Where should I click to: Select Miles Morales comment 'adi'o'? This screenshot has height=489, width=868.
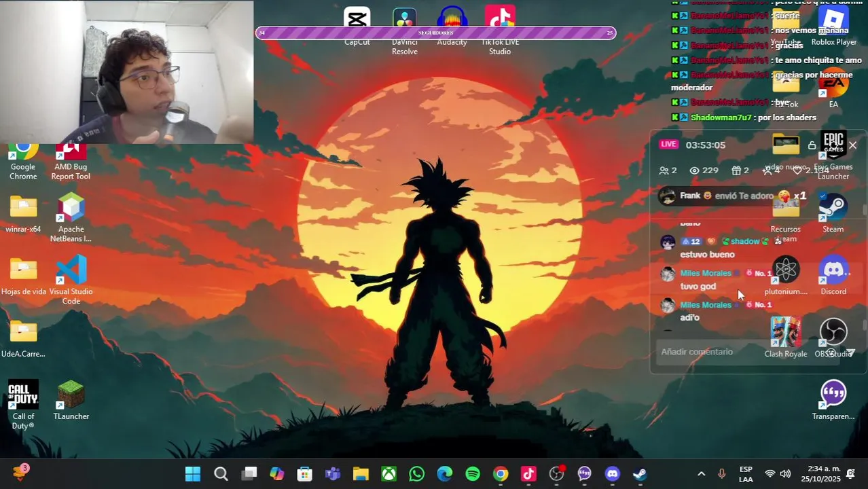click(689, 318)
